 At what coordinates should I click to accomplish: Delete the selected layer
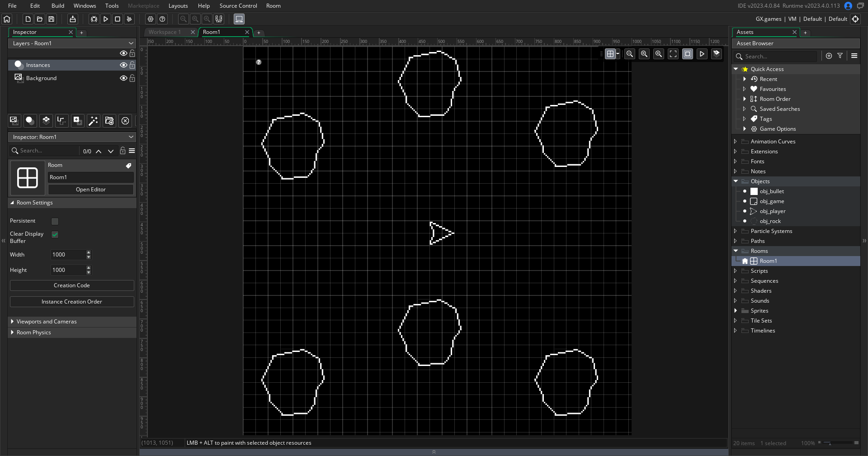coord(125,121)
